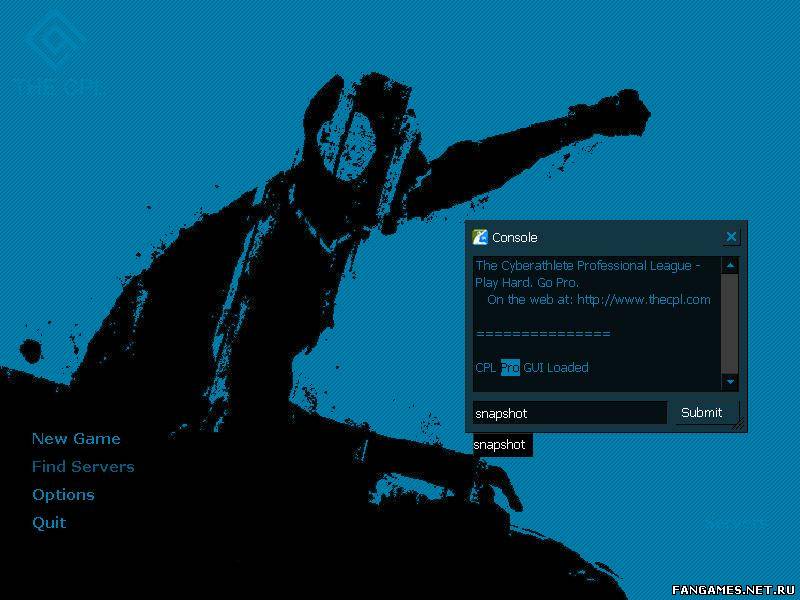Image resolution: width=800 pixels, height=600 pixels.
Task: Click the console scrollbar track
Action: (730, 323)
